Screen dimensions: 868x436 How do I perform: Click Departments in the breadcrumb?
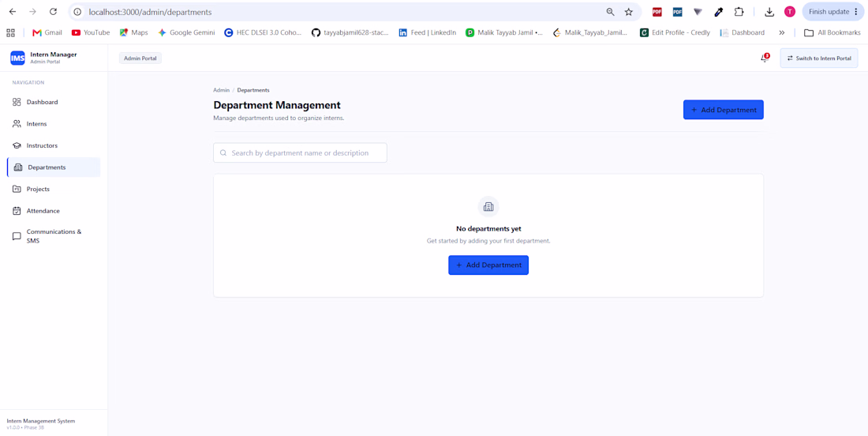253,90
